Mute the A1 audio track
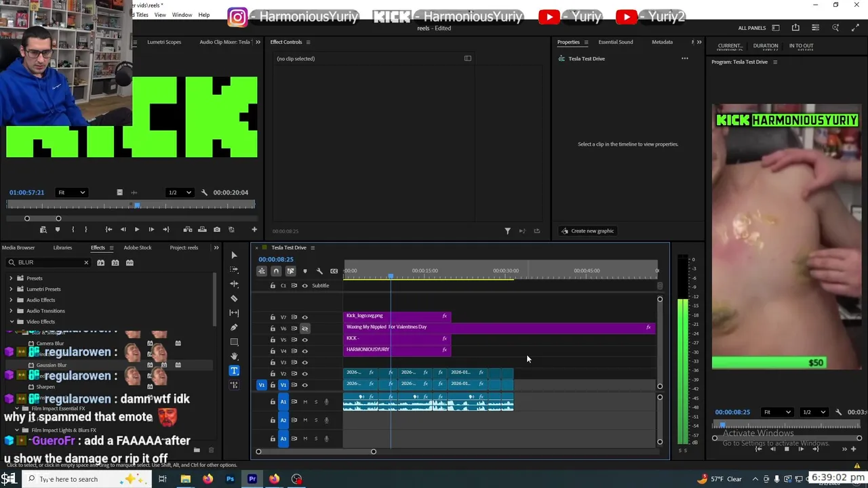868x488 pixels. pyautogui.click(x=305, y=402)
